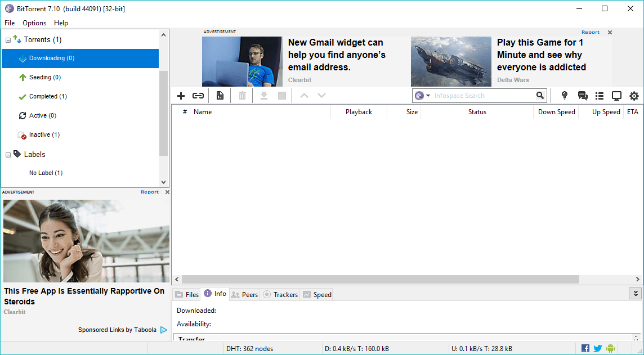Click inside the Infospace Search field
Image resolution: width=644 pixels, height=355 pixels.
(x=481, y=96)
